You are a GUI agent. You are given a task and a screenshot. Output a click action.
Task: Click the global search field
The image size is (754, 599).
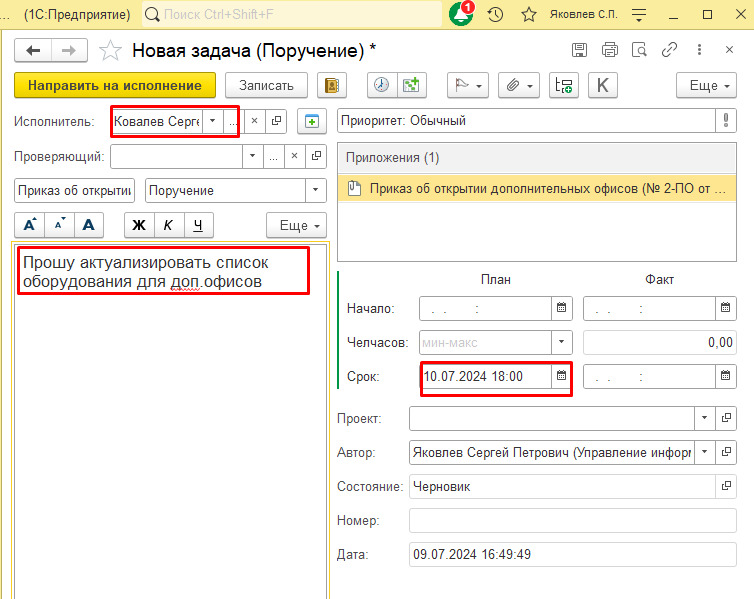[292, 14]
